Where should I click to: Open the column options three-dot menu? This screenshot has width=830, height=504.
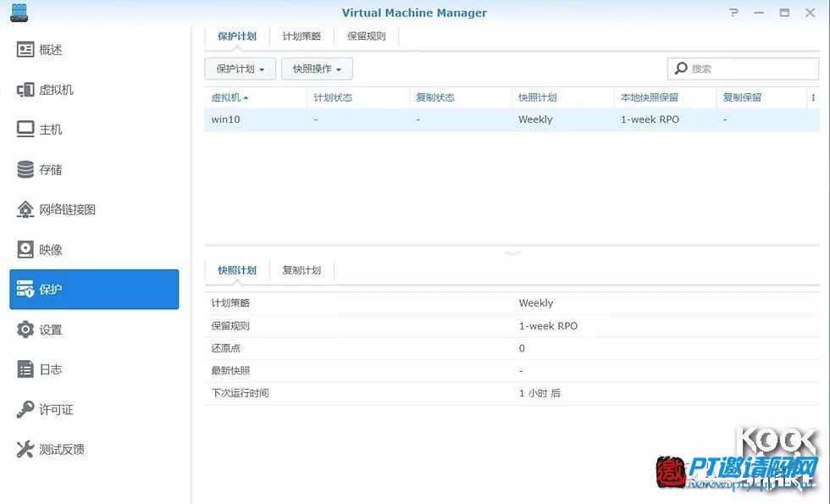click(813, 97)
